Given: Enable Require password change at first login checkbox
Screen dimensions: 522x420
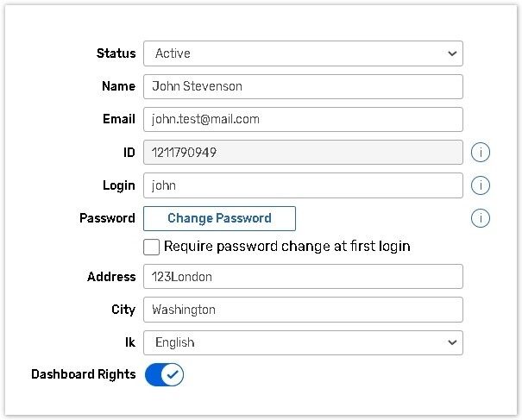Looking at the screenshot, I should coord(152,247).
